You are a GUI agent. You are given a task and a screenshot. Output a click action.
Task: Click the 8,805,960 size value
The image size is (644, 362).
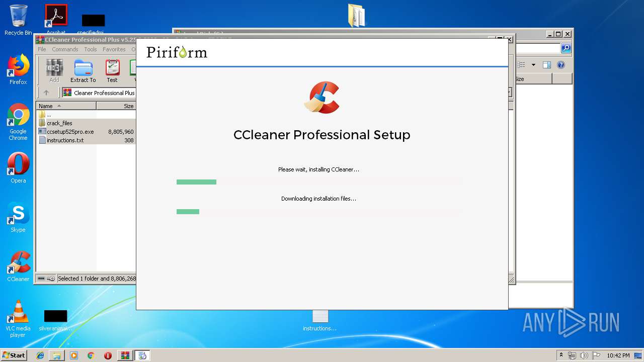121,132
